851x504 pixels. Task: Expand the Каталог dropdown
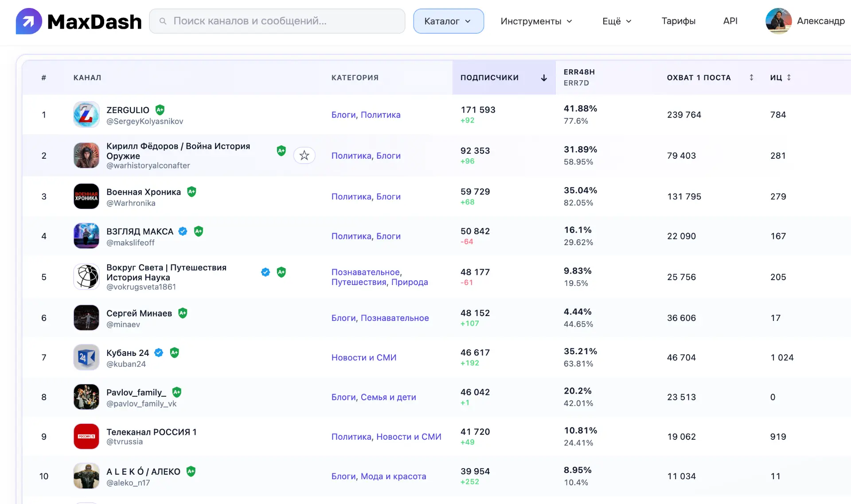pyautogui.click(x=448, y=21)
